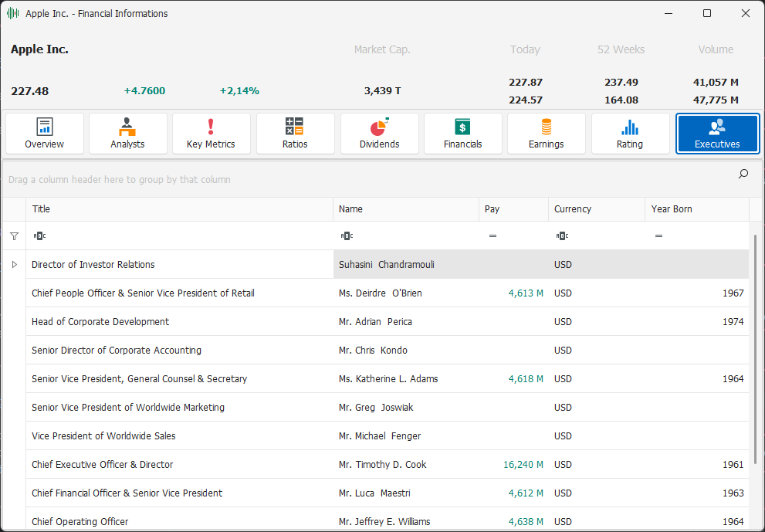Open the Overview tab
765x532 pixels.
(x=45, y=134)
